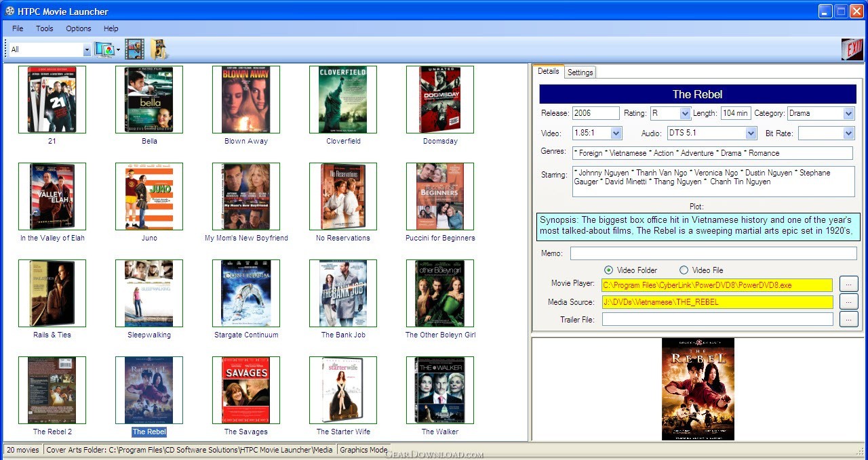
Task: Click the red EXIT sign icon
Action: [852, 49]
